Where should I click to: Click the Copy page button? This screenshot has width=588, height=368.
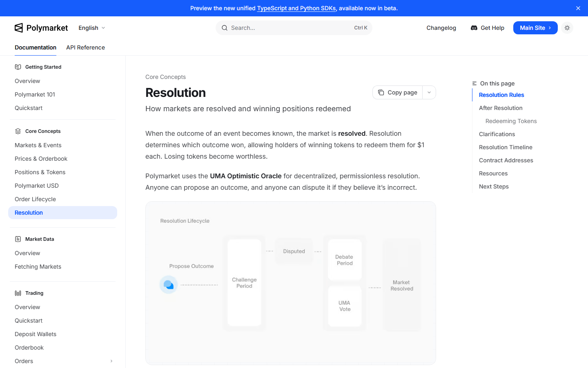coord(397,92)
